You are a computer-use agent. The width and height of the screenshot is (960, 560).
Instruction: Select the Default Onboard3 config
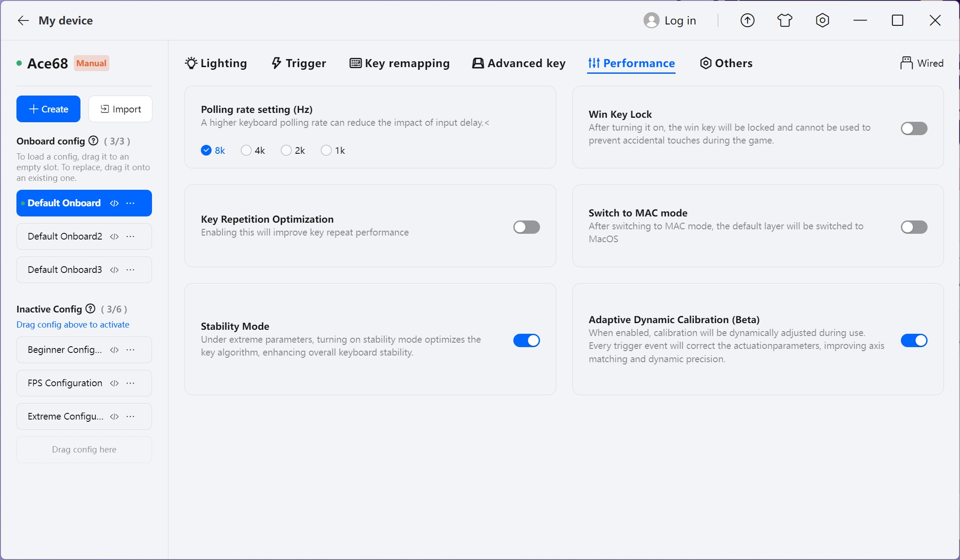[x=84, y=270]
